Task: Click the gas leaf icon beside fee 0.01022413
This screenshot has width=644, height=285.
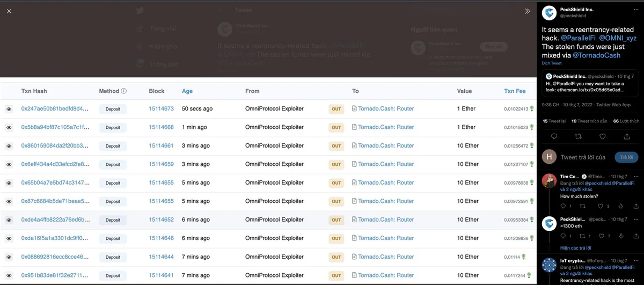Action: tap(532, 108)
